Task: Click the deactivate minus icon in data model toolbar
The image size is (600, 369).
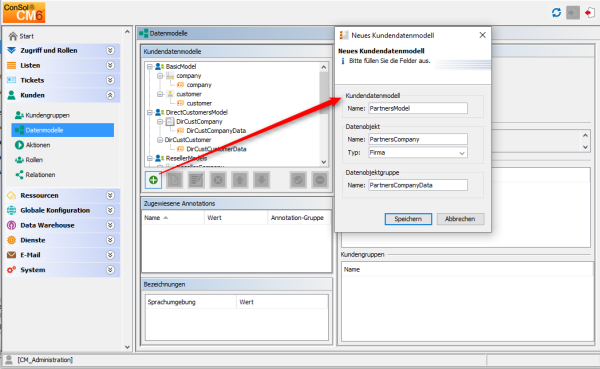Action: 320,180
